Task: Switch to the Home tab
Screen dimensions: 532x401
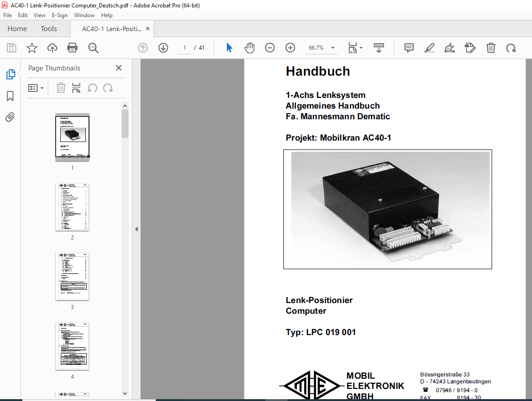Action: click(17, 29)
